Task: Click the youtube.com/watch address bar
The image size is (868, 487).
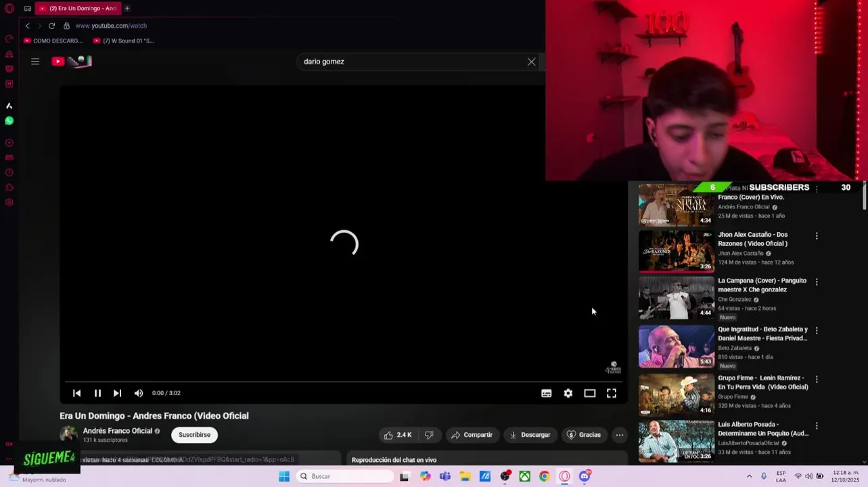Action: point(111,26)
